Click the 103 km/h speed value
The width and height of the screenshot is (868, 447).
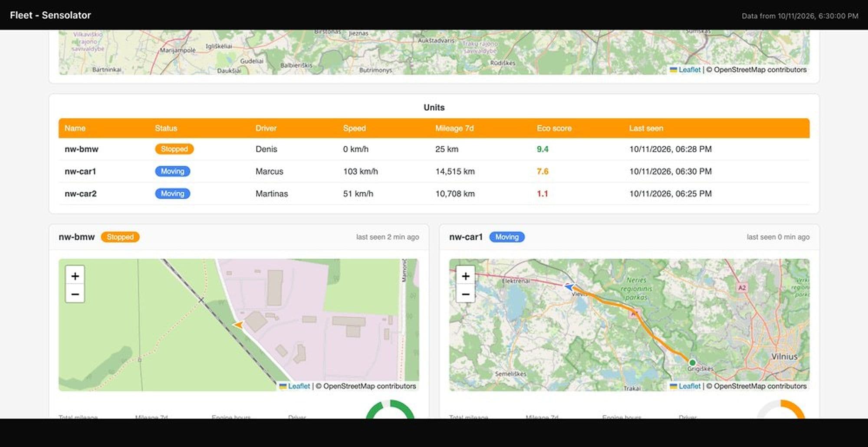[360, 171]
